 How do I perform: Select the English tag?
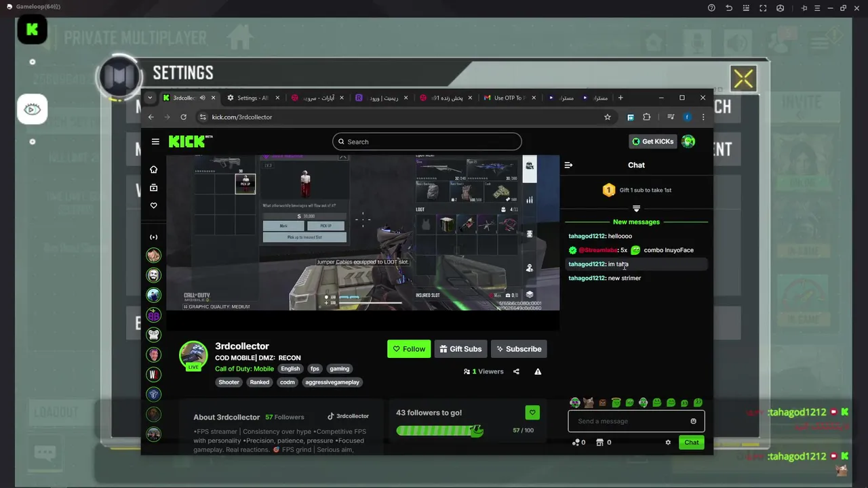pyautogui.click(x=290, y=369)
